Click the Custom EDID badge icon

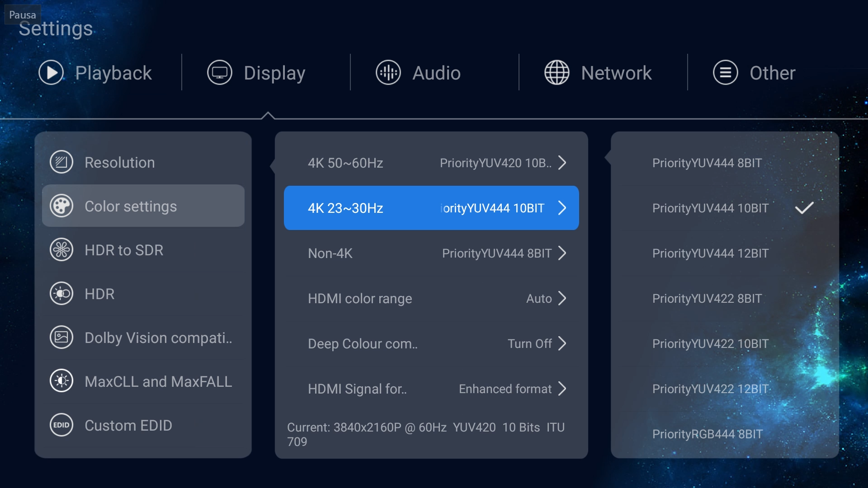tap(61, 425)
